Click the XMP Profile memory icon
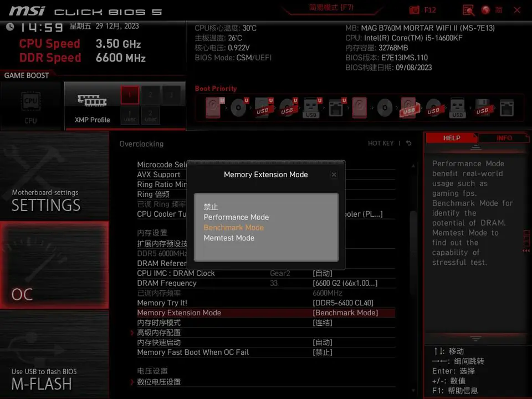This screenshot has height=399, width=532. point(92,101)
